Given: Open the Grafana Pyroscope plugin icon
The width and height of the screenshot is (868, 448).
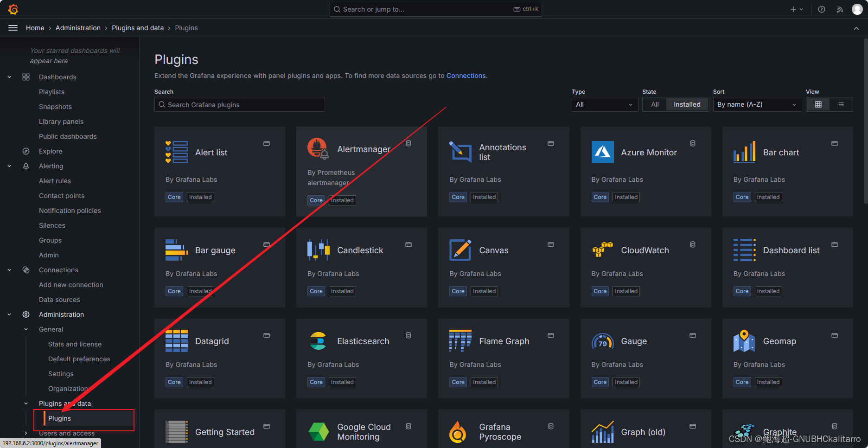Looking at the screenshot, I should (x=458, y=432).
